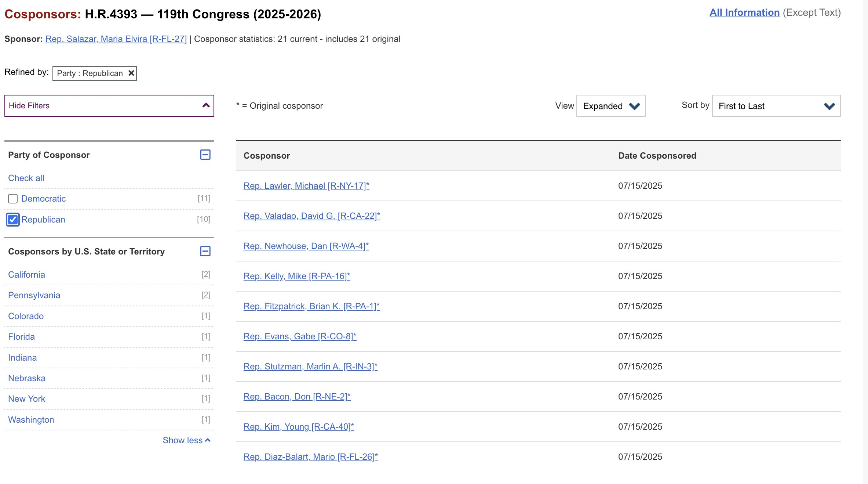
Task: Remove the Party: Republican refinement with the X
Action: [x=131, y=73]
